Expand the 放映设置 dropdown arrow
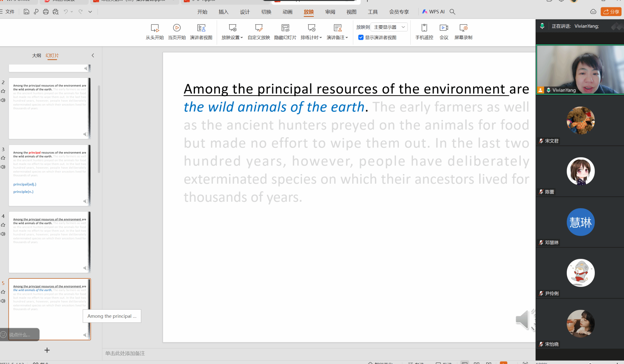 [242, 38]
